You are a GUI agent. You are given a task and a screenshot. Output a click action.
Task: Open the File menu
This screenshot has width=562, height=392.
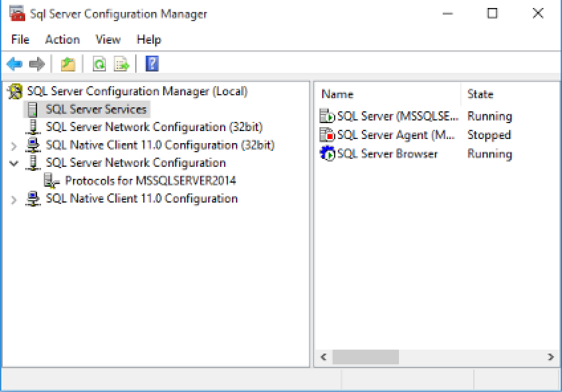click(x=20, y=39)
